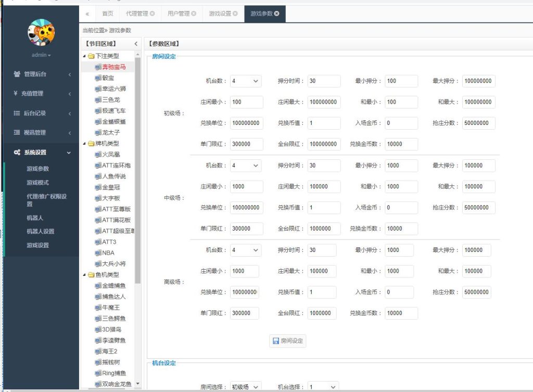Click the node icon beside 摇钱树
533x392 pixels.
tap(98, 362)
